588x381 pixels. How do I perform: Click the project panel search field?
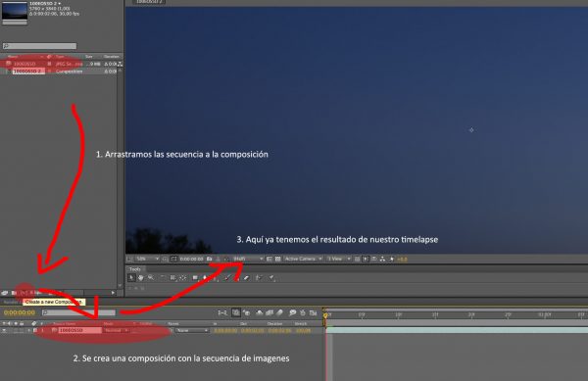click(39, 46)
